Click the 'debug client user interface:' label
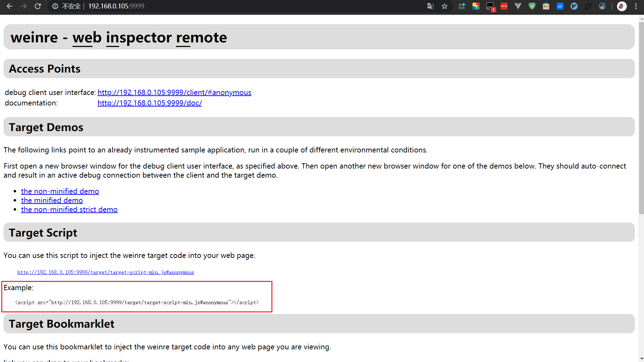 [x=50, y=93]
